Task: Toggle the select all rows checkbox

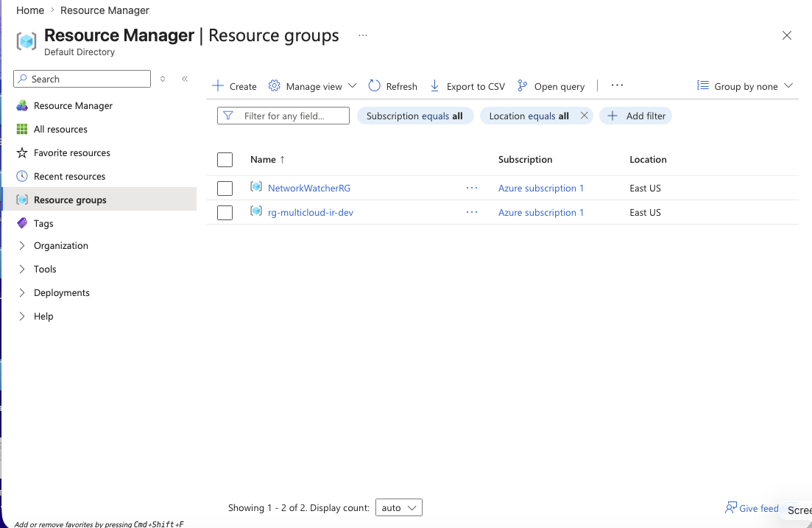Action: [225, 160]
